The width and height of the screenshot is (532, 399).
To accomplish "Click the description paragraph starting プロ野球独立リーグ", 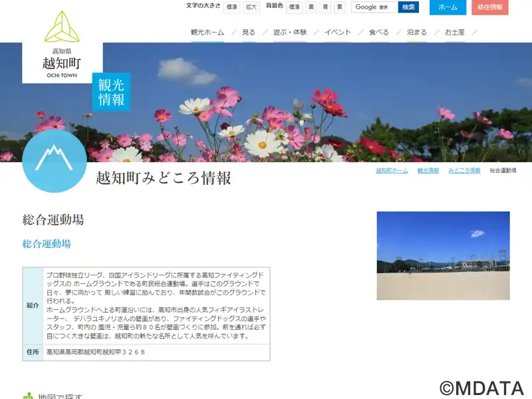I will (x=156, y=306).
